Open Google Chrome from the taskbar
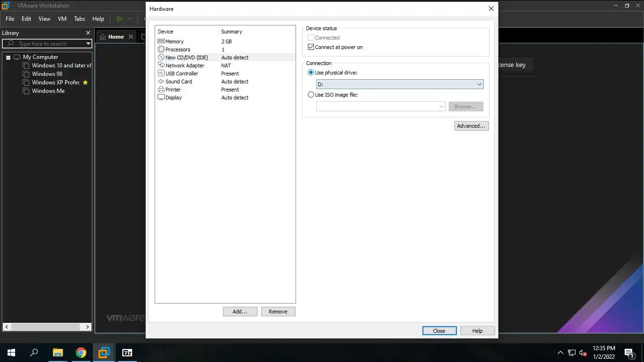Image resolution: width=644 pixels, height=362 pixels. pos(81,353)
